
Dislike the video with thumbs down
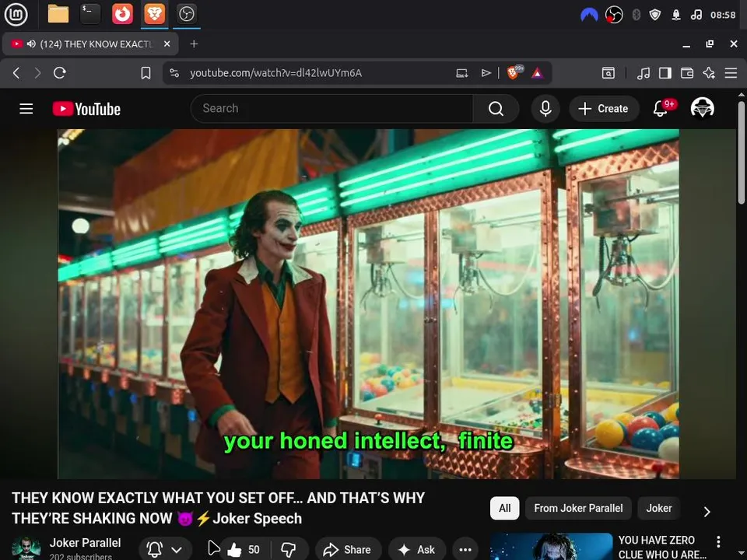coord(288,550)
